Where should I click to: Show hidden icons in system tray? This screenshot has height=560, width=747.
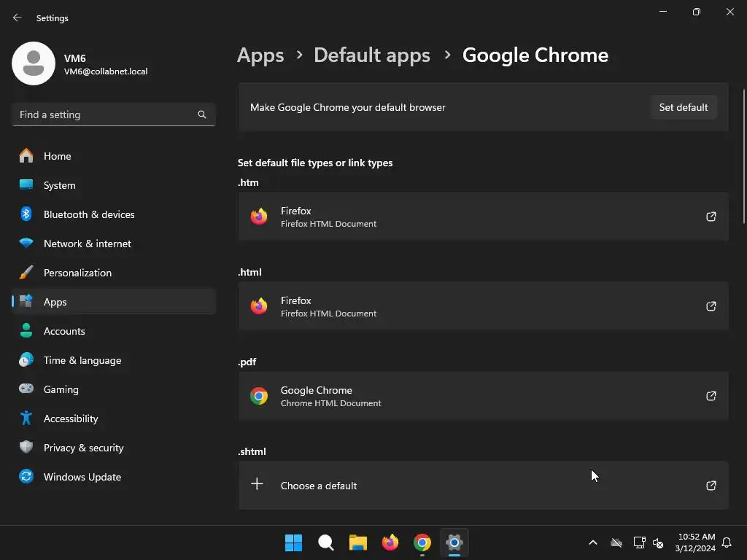click(x=593, y=542)
